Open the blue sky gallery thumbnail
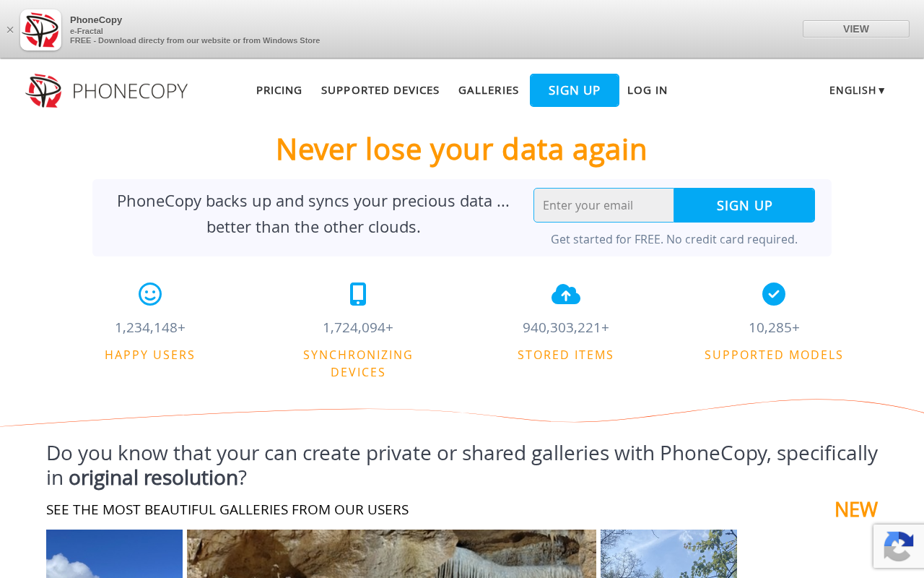924x578 pixels. [x=114, y=554]
